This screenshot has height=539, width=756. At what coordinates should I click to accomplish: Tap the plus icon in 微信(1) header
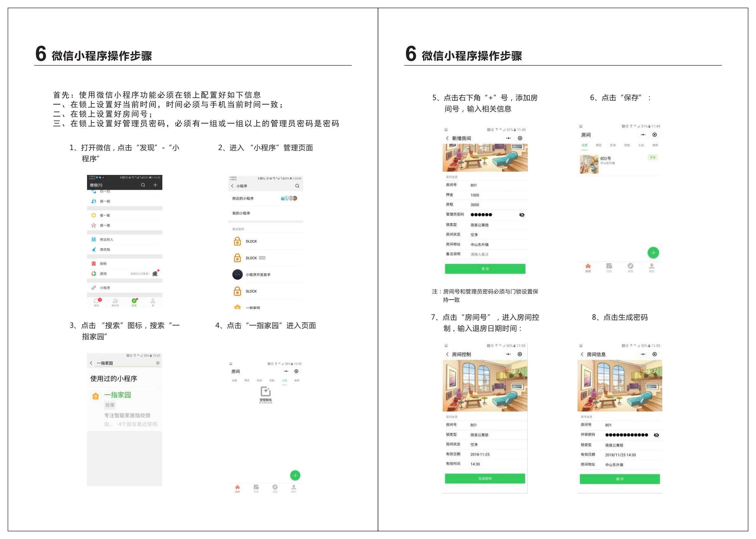(155, 185)
